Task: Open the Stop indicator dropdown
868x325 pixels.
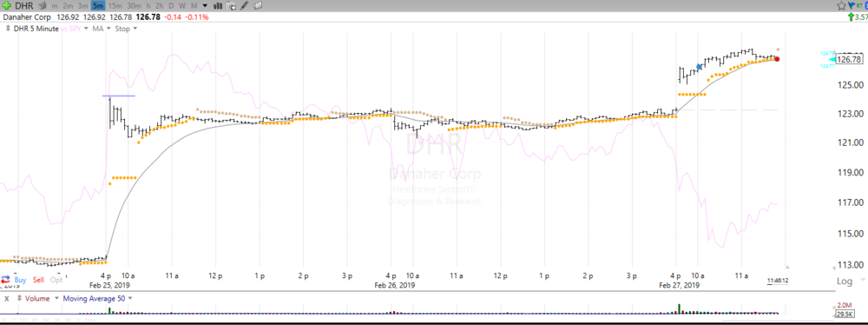Action: [135, 29]
